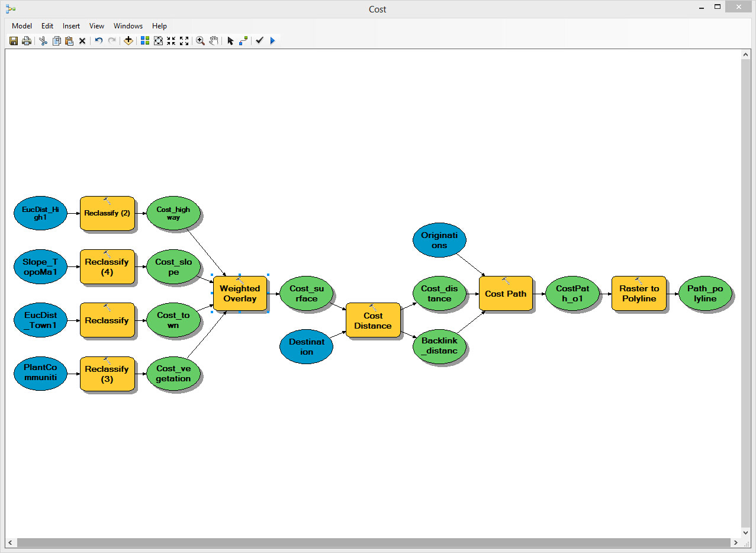Image resolution: width=756 pixels, height=553 pixels.
Task: Validate the entire model with checkmark
Action: click(x=259, y=41)
